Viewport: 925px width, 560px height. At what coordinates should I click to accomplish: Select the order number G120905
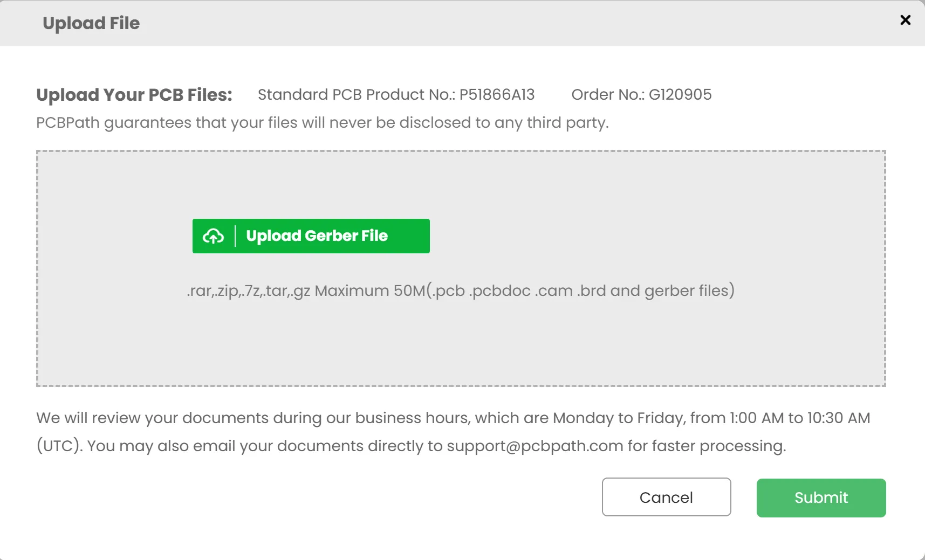pos(680,95)
